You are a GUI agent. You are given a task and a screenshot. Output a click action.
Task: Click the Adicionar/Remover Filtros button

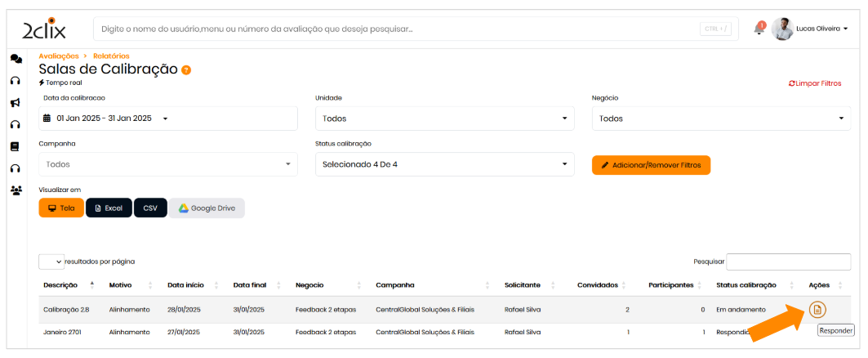[651, 165]
